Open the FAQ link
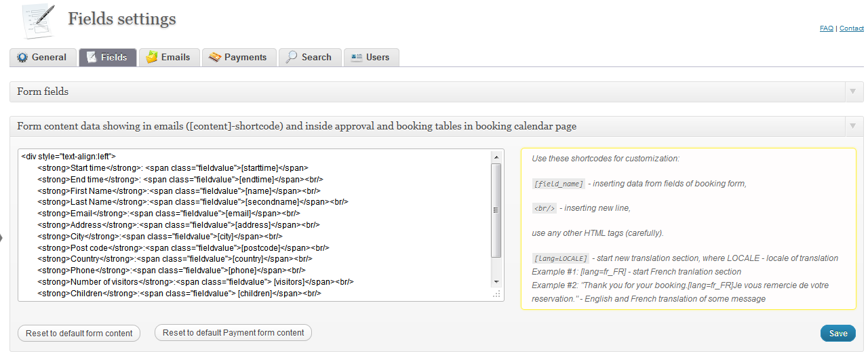Viewport: 868px width, 360px height. 827,28
